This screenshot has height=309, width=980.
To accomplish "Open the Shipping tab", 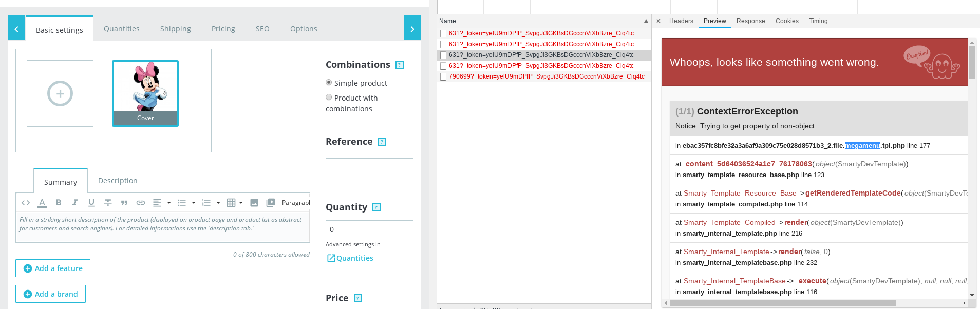I will click(176, 29).
